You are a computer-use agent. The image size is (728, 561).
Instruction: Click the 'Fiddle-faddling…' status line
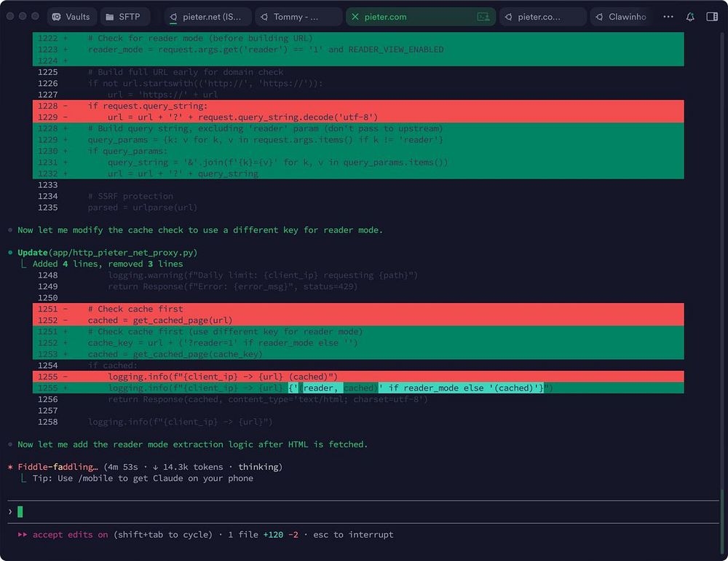(150, 466)
